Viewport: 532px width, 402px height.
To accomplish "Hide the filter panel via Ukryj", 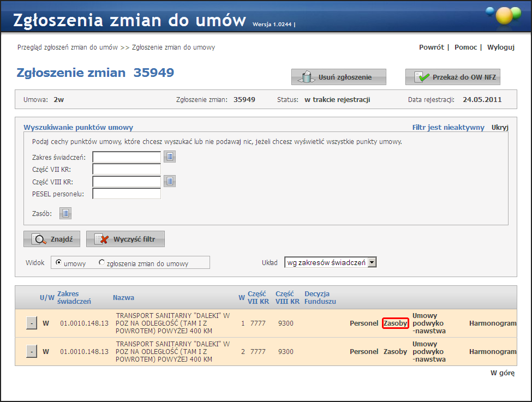I will click(x=500, y=128).
